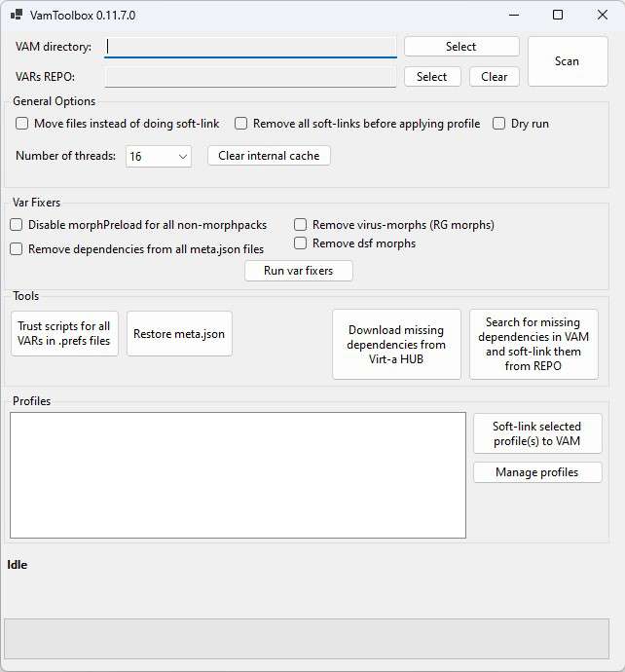
Task: Click Clear button for VARs REPO
Action: [494, 77]
